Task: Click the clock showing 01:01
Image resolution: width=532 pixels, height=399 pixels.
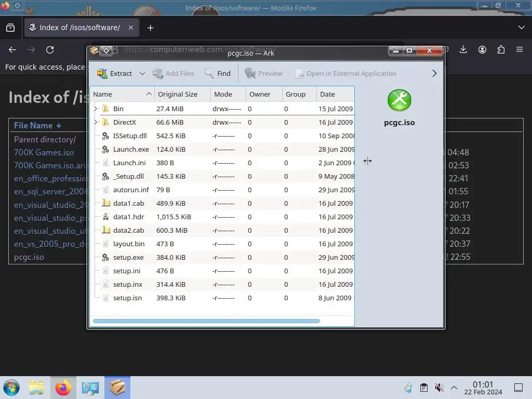Action: click(x=483, y=388)
